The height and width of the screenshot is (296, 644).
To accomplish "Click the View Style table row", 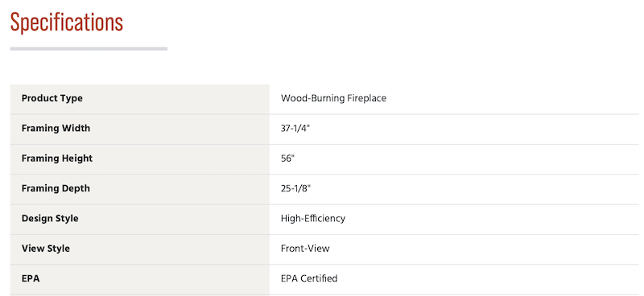I will tap(324, 249).
